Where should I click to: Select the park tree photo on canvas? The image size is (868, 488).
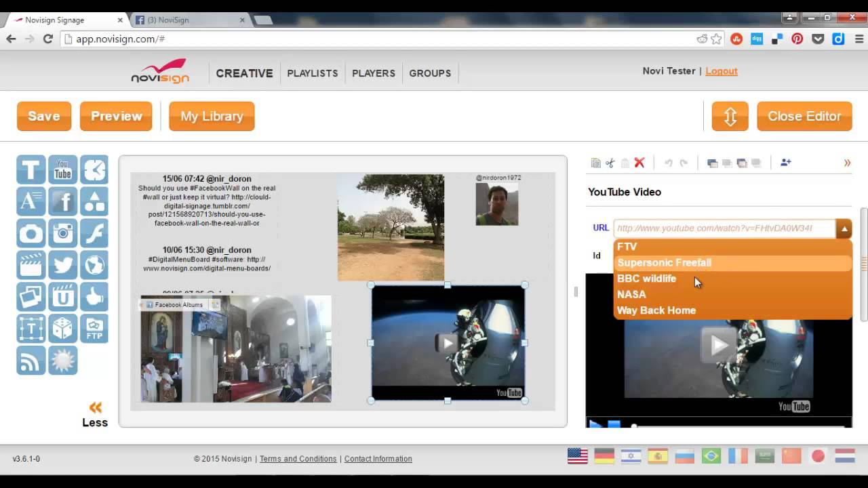point(391,227)
